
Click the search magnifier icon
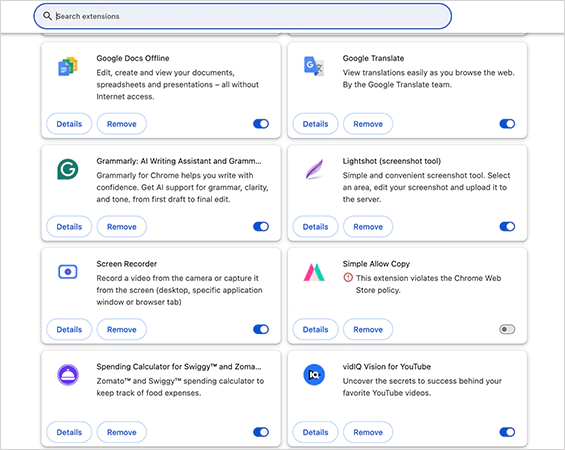(47, 16)
